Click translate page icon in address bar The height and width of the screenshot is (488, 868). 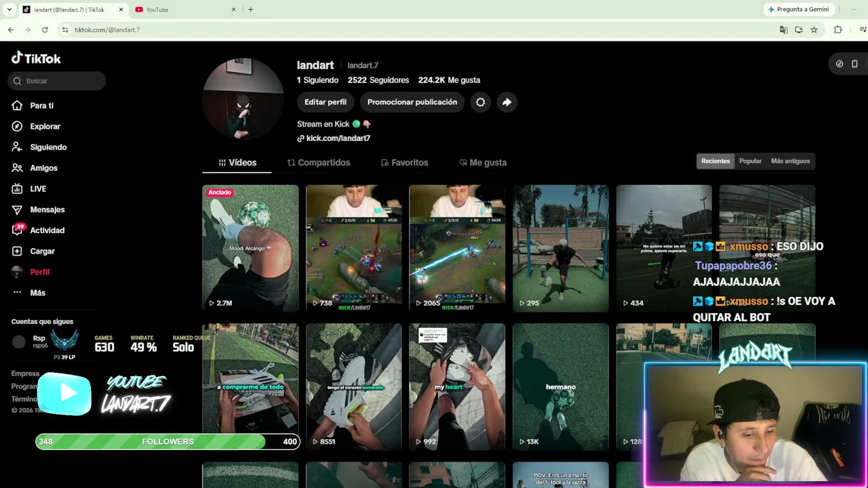783,30
